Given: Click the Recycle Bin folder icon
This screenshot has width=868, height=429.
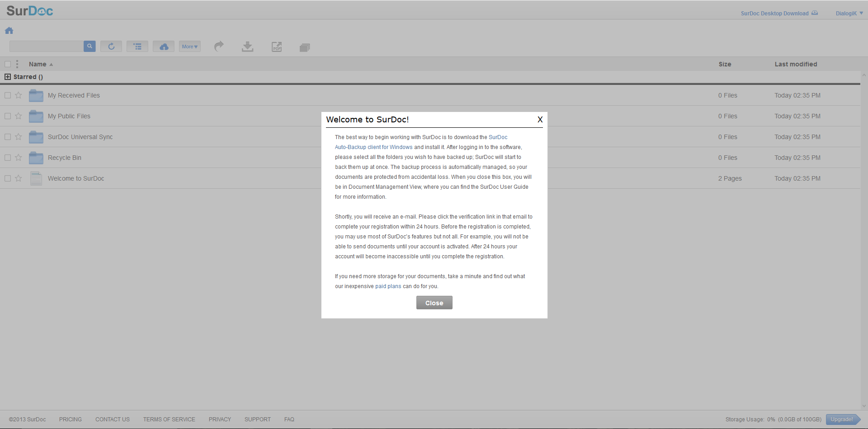Looking at the screenshot, I should tap(36, 158).
